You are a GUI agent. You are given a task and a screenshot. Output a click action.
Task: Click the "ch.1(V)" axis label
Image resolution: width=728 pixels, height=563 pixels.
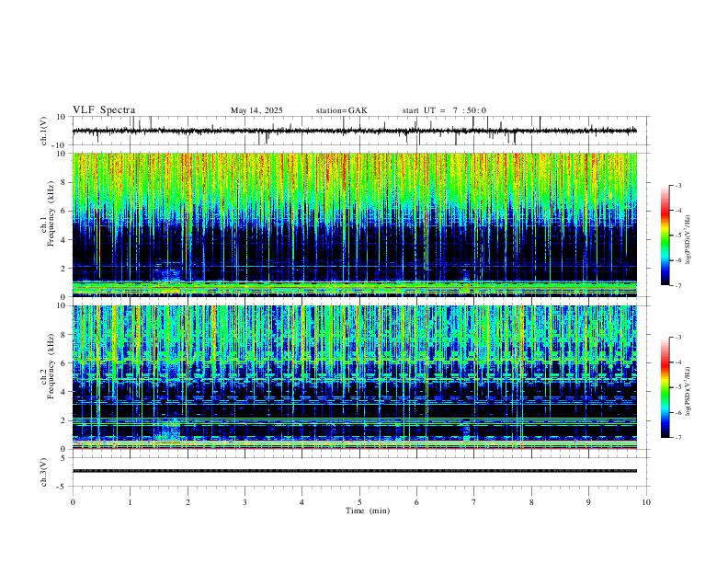point(44,131)
